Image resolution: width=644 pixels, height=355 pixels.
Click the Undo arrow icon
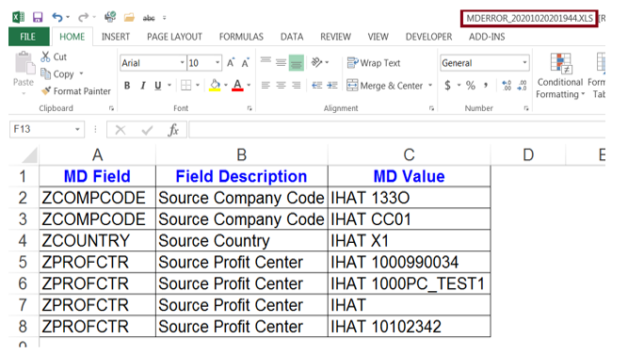coord(57,17)
